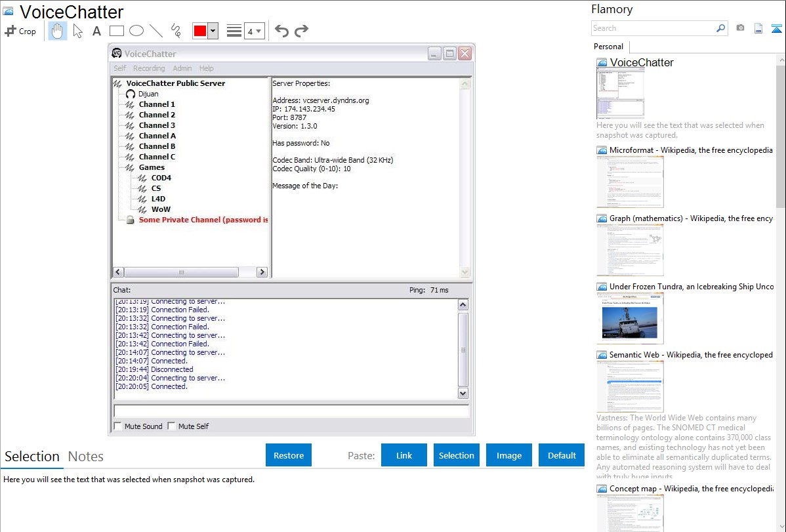Image resolution: width=786 pixels, height=532 pixels.
Task: Focus the Flamory Search field
Action: (653, 28)
